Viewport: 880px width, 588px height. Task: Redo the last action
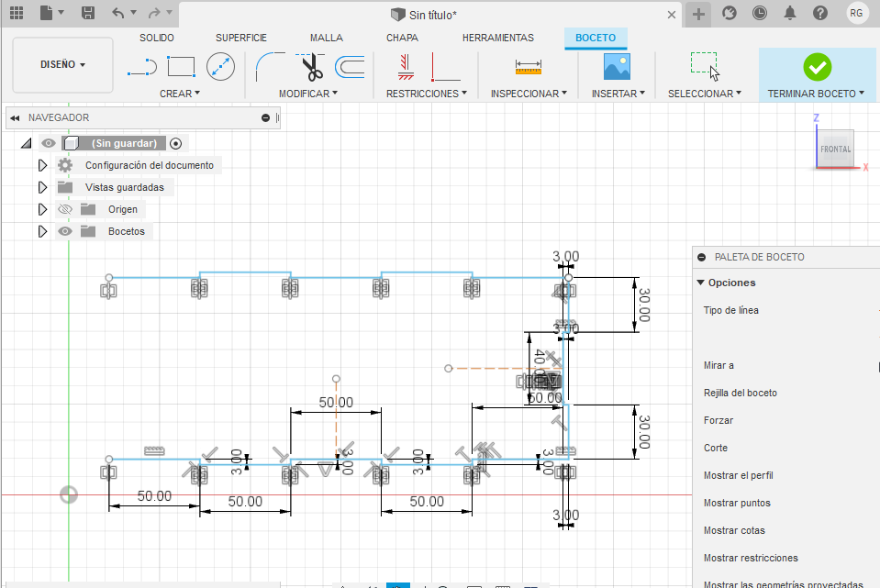coord(154,13)
